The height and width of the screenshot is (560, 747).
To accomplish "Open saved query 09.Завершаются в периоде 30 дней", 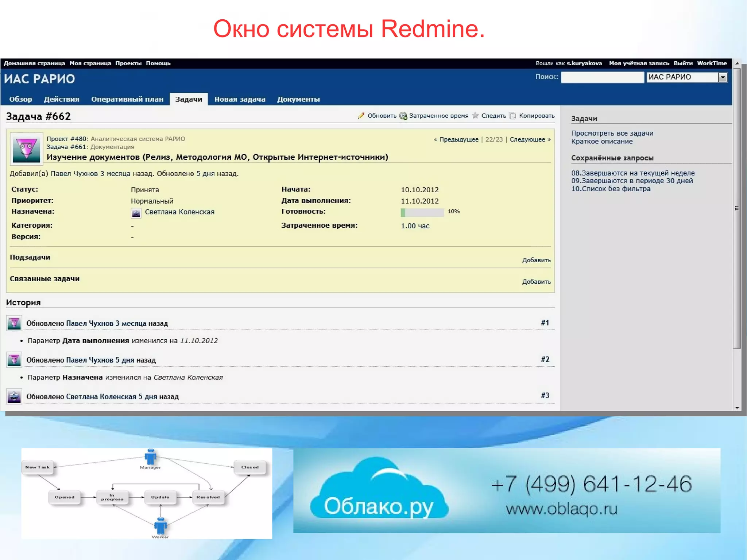I will pos(632,181).
